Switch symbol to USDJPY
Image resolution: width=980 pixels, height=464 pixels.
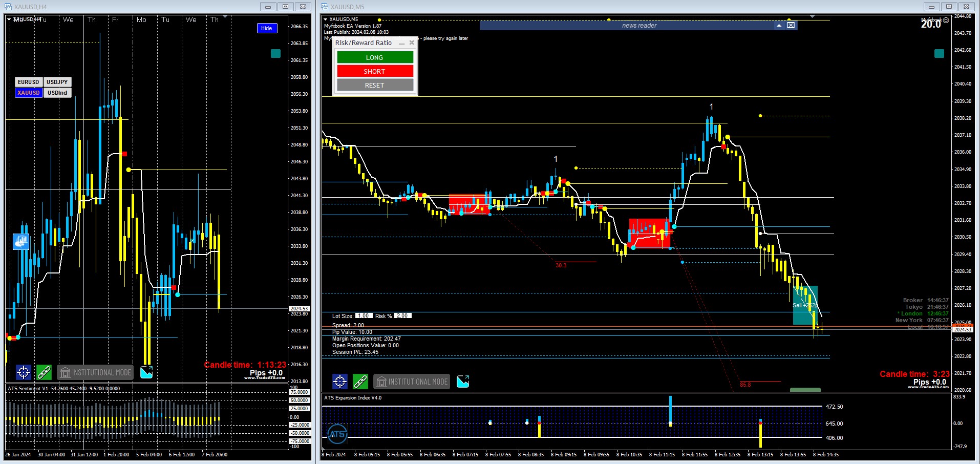[57, 82]
